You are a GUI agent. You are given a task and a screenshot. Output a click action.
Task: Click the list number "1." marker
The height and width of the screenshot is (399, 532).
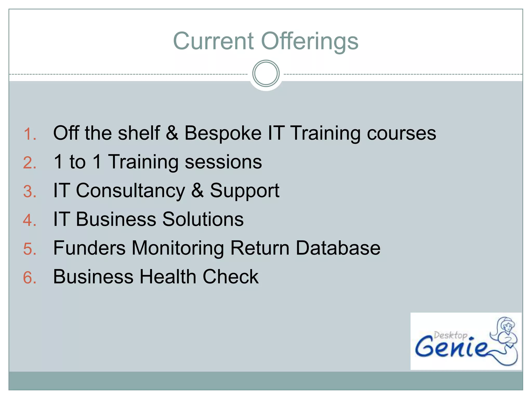(x=30, y=134)
